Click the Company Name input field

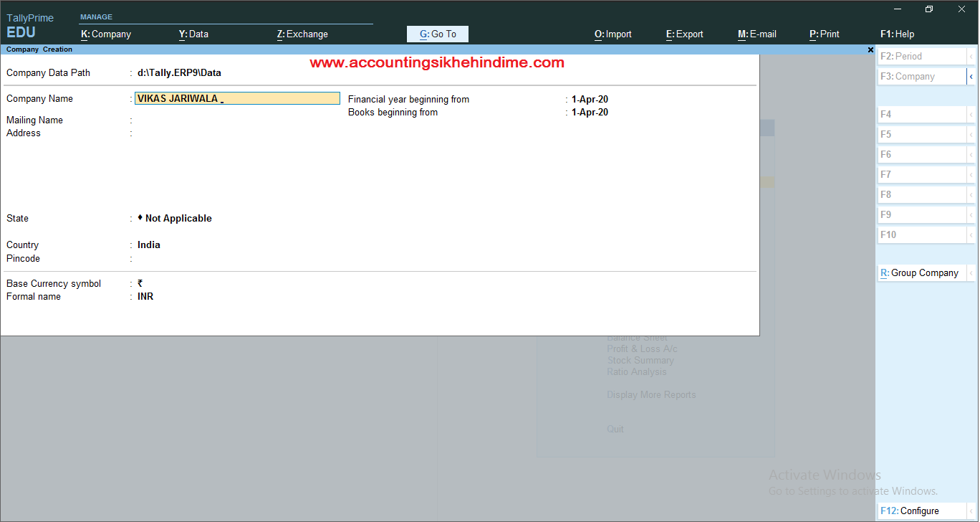[x=237, y=99]
